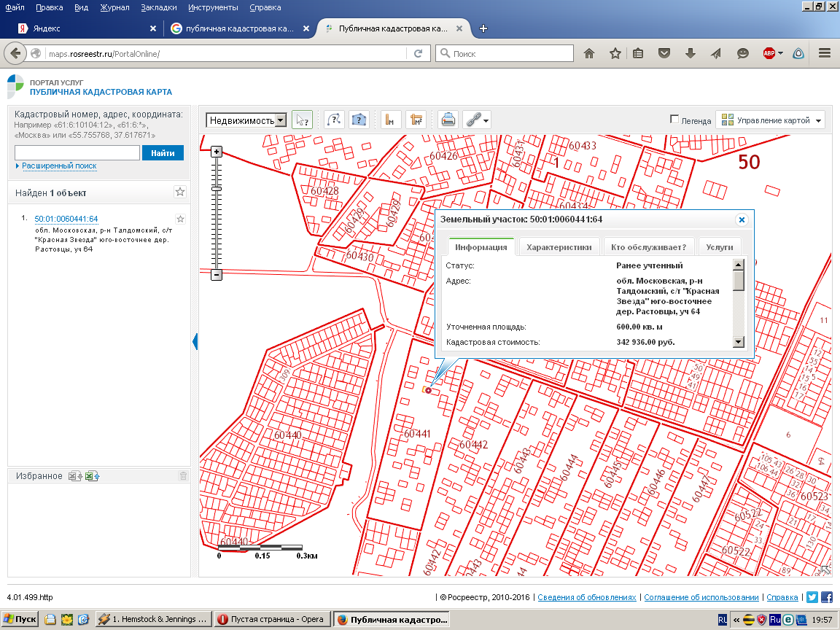Switch to the Услуги tab
Image resolution: width=840 pixels, height=630 pixels.
tap(720, 247)
